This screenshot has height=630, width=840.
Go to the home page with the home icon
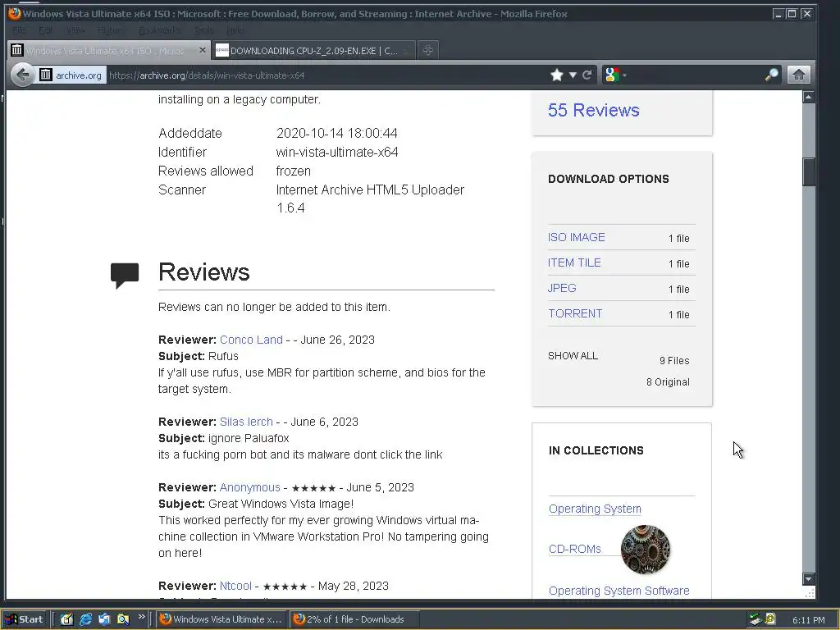coord(798,75)
